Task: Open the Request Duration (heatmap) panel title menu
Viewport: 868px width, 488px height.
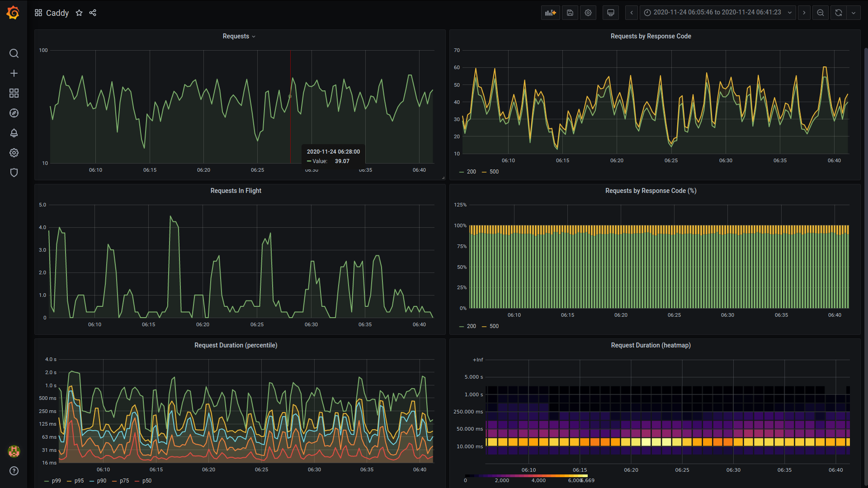Action: tap(651, 345)
